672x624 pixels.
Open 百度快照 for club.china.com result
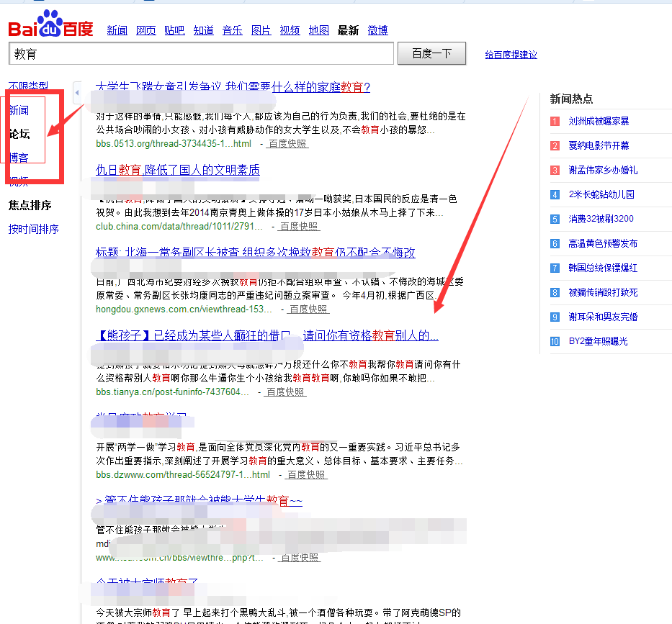(299, 226)
